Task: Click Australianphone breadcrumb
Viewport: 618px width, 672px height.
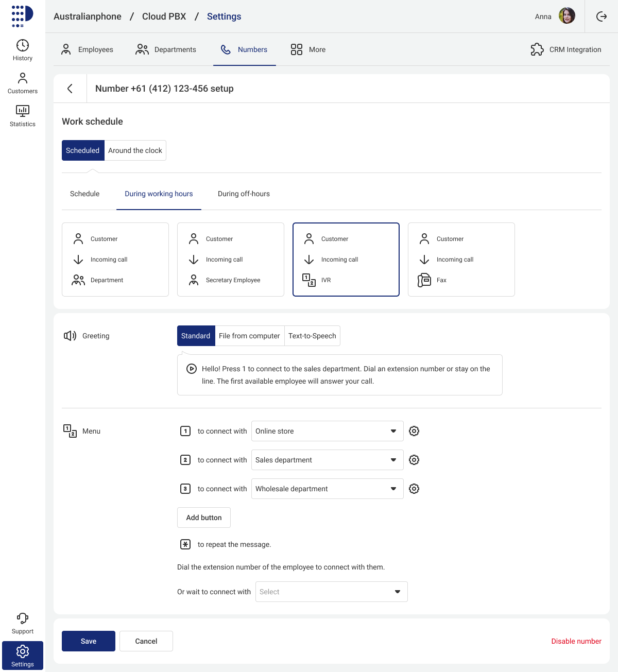Action: click(88, 16)
